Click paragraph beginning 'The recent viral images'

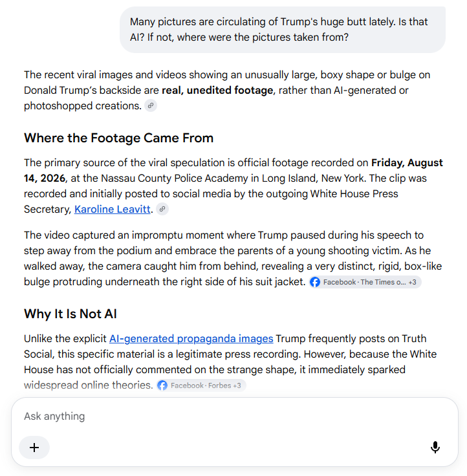tap(227, 90)
